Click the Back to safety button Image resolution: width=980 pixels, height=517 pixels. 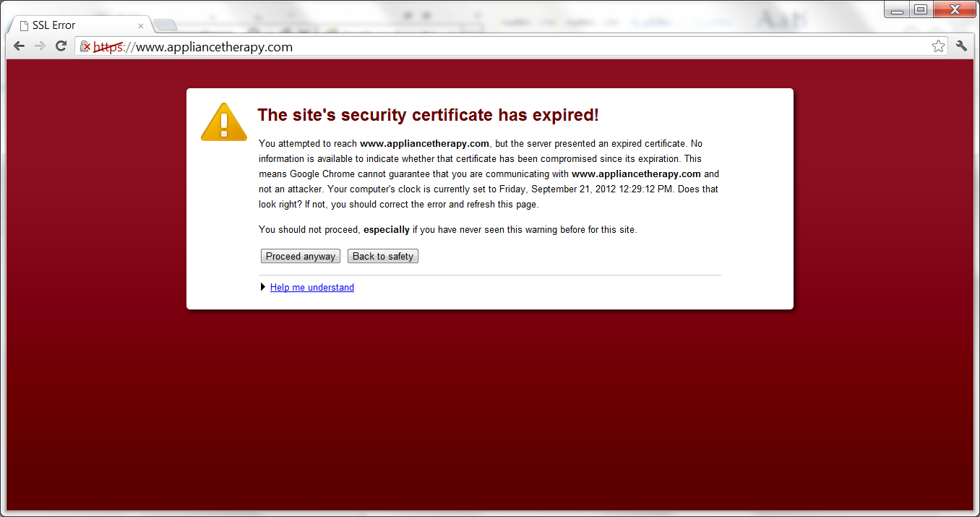382,255
